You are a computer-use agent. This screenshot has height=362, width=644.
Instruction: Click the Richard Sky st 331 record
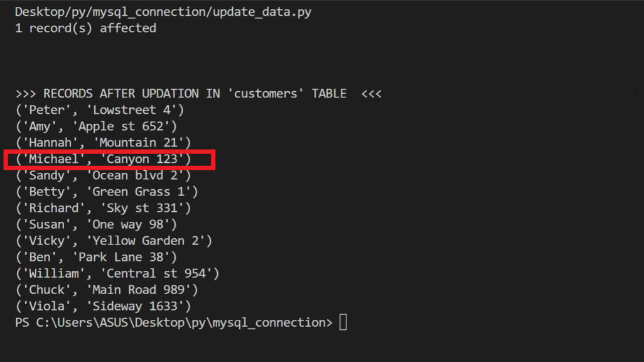[104, 208]
